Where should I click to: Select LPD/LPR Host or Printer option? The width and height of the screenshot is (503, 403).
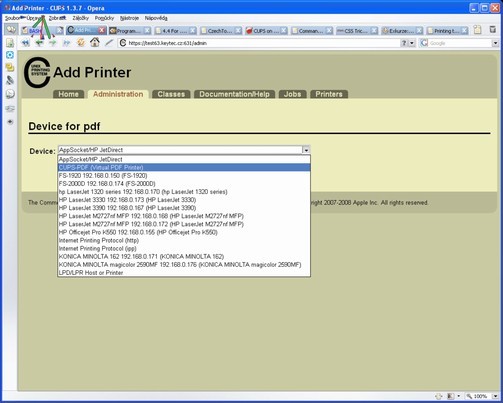[x=184, y=273]
